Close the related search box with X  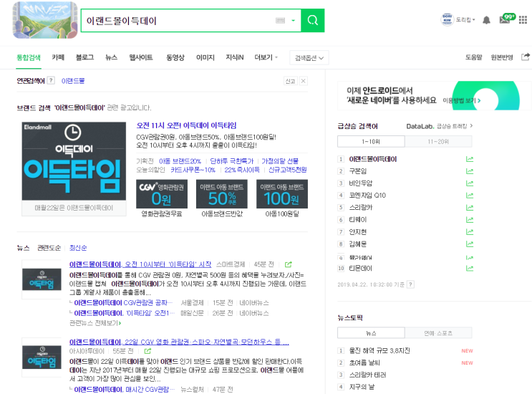pyautogui.click(x=304, y=81)
